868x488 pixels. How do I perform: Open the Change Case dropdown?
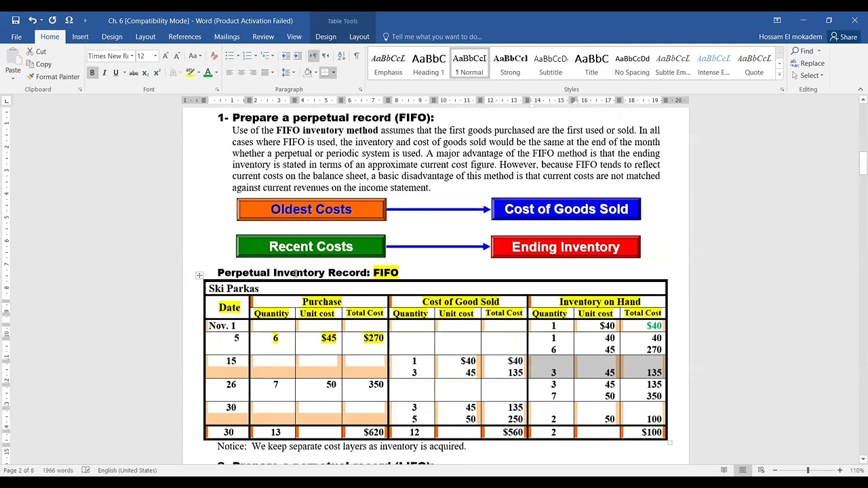(x=195, y=56)
